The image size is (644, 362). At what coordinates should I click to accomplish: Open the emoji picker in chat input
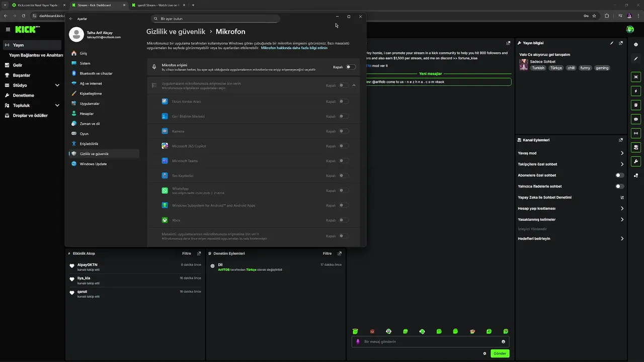click(x=503, y=342)
